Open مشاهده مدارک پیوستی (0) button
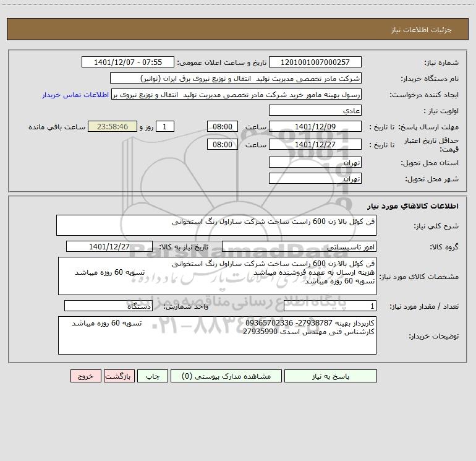The height and width of the screenshot is (461, 476). click(x=226, y=376)
